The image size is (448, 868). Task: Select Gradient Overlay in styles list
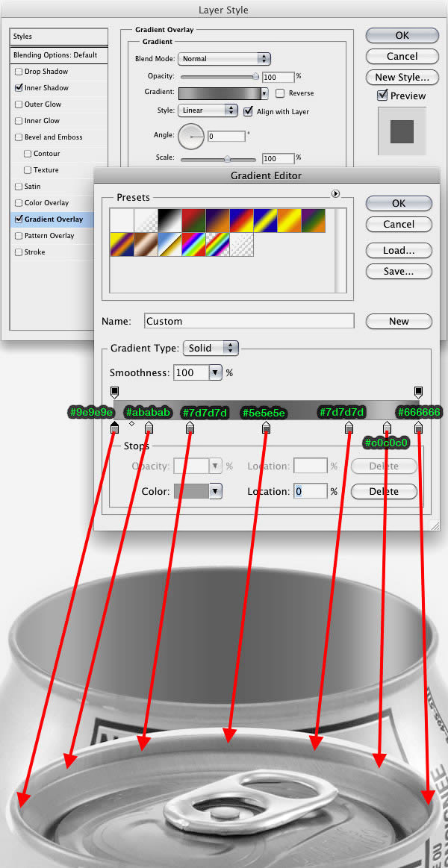coord(52,219)
